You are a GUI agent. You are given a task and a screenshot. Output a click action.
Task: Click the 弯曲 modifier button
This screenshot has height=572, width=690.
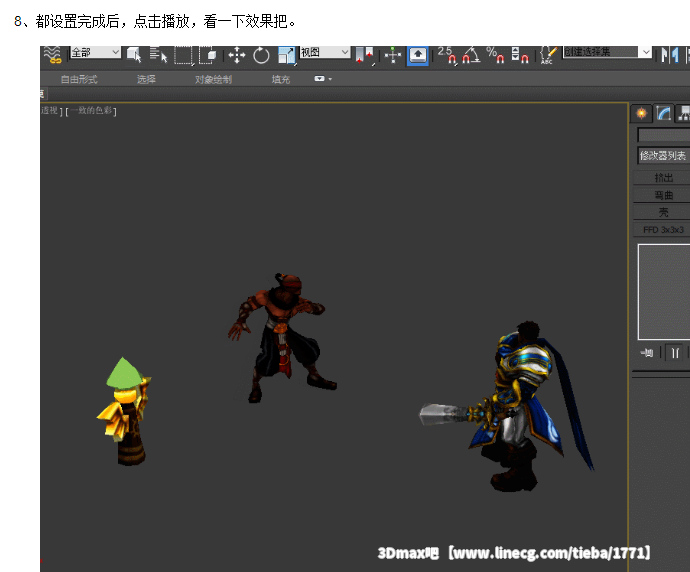click(x=662, y=195)
